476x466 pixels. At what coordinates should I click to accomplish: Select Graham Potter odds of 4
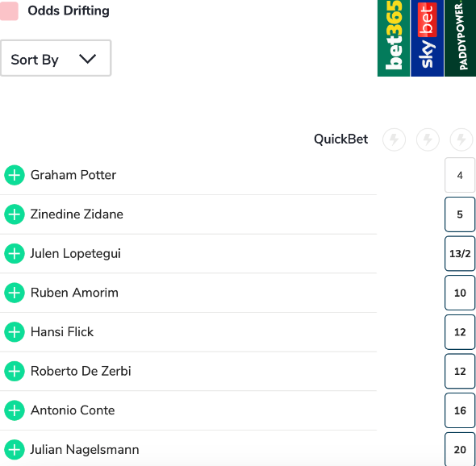tap(460, 175)
